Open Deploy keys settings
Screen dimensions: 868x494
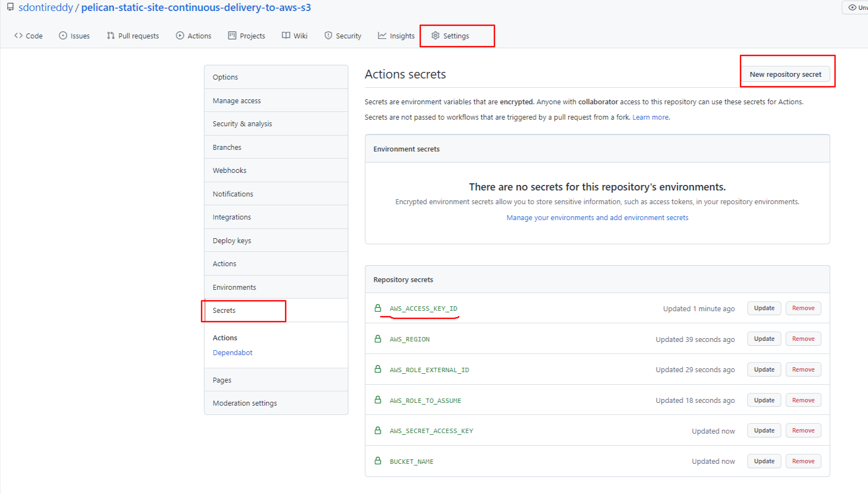276,241
